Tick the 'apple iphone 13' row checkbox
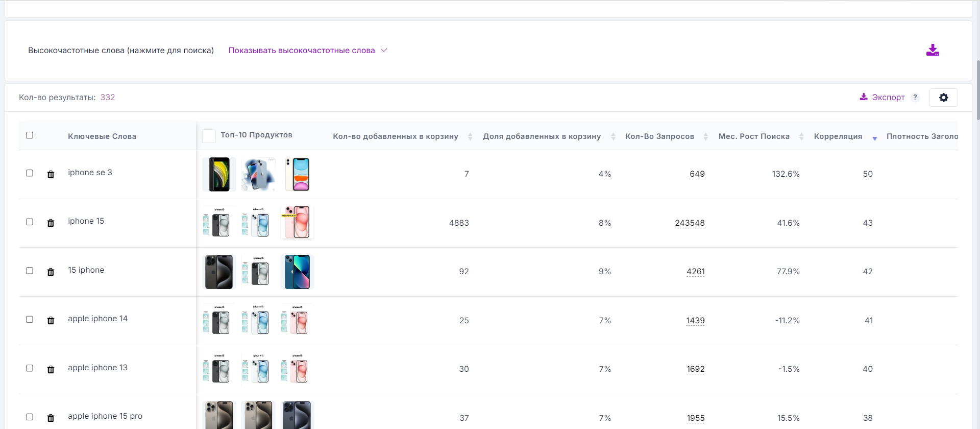The image size is (980, 429). (30, 368)
